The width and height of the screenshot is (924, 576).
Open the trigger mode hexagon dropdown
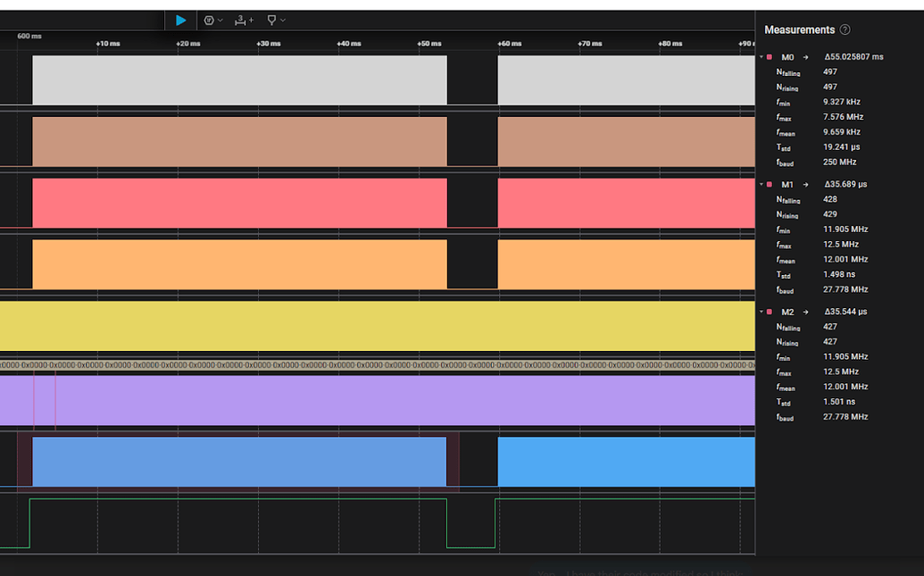pos(212,20)
